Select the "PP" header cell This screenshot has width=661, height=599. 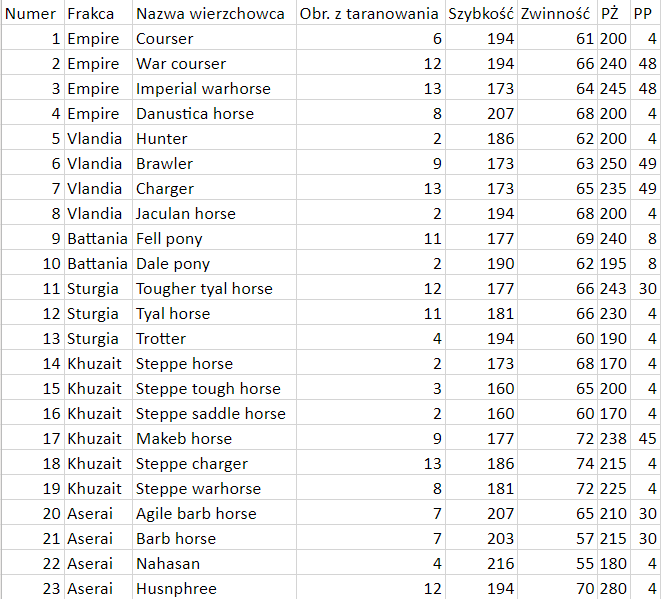[x=643, y=13]
